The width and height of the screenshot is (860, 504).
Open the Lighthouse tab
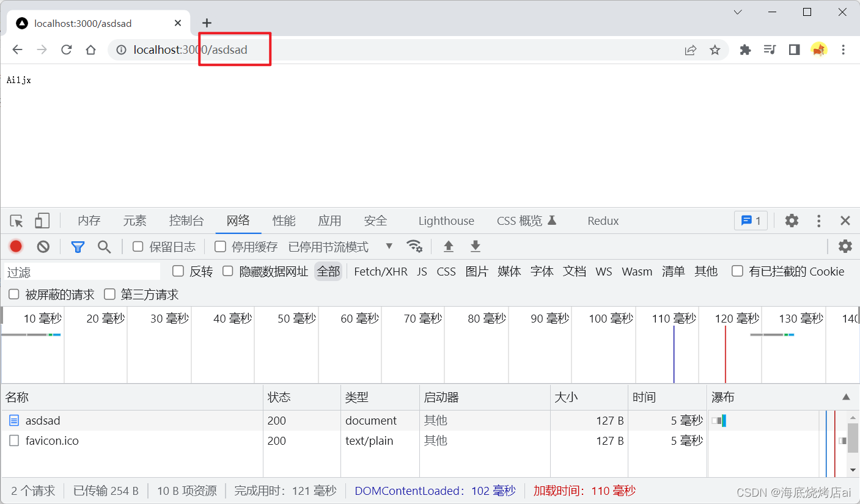[446, 221]
